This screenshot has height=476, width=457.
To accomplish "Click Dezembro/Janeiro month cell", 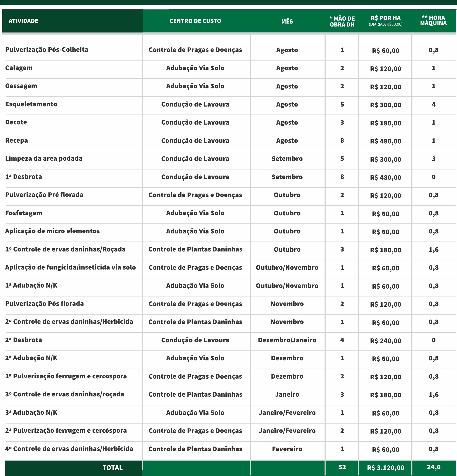I will point(287,340).
